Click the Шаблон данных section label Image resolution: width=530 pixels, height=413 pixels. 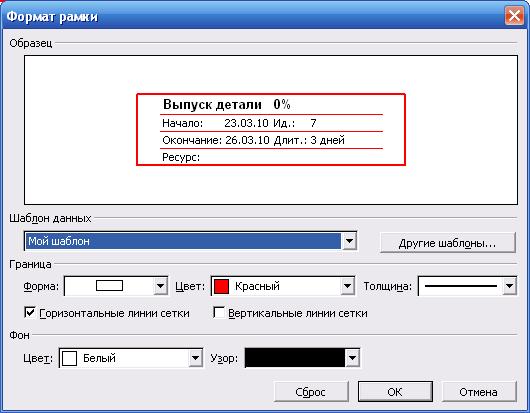pyautogui.click(x=50, y=218)
